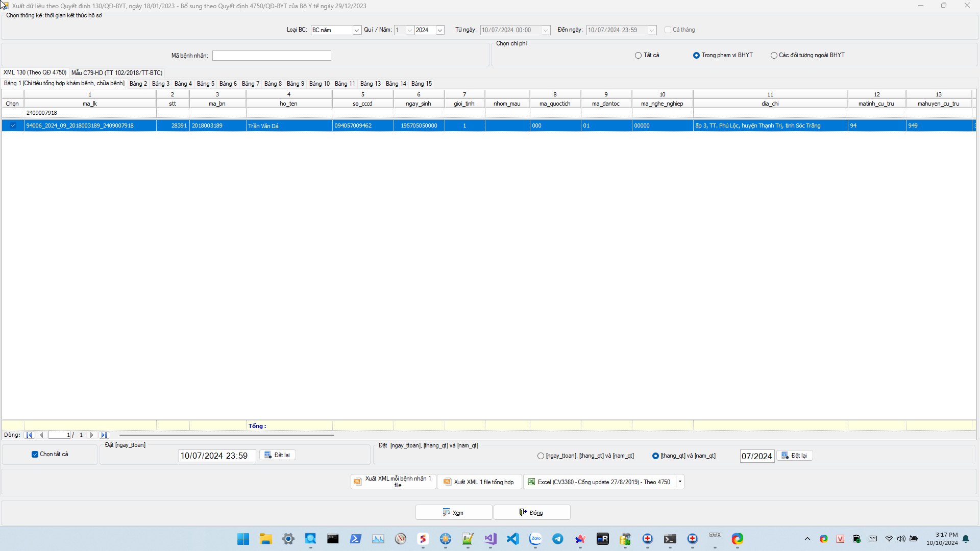This screenshot has height=551, width=980.
Task: Click the Mã bệnh nhân input field
Action: click(272, 56)
